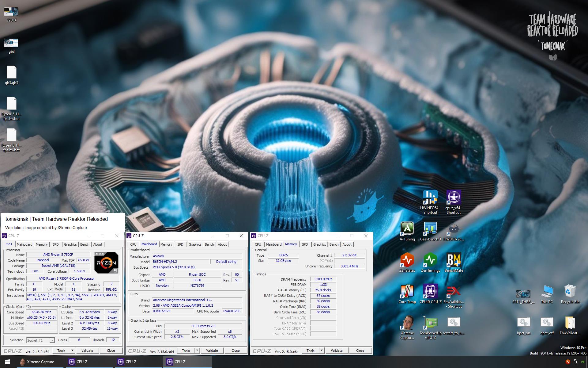
Task: Click the NCT6799 LPCIO value
Action: (197, 286)
